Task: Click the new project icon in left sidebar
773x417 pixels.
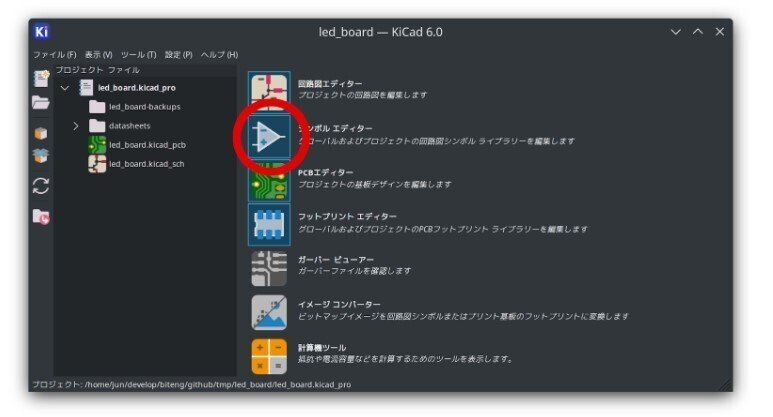Action: [x=41, y=79]
